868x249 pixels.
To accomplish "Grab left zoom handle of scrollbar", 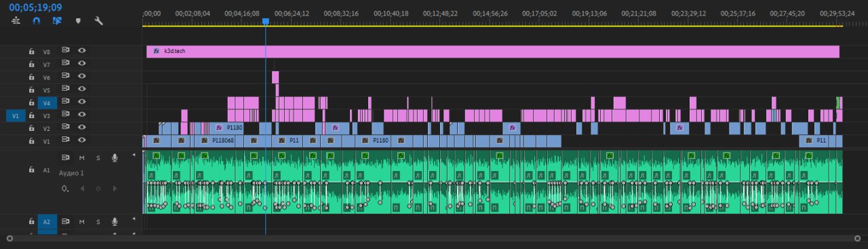I will [x=9, y=239].
